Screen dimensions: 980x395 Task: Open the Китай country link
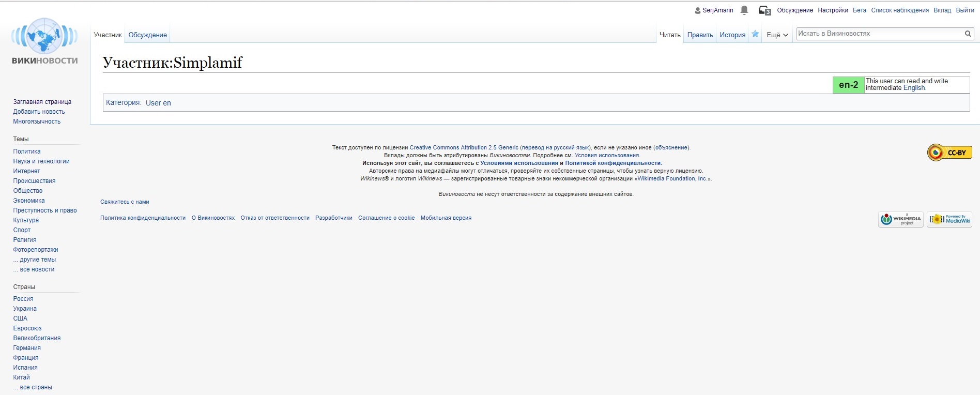pyautogui.click(x=22, y=377)
